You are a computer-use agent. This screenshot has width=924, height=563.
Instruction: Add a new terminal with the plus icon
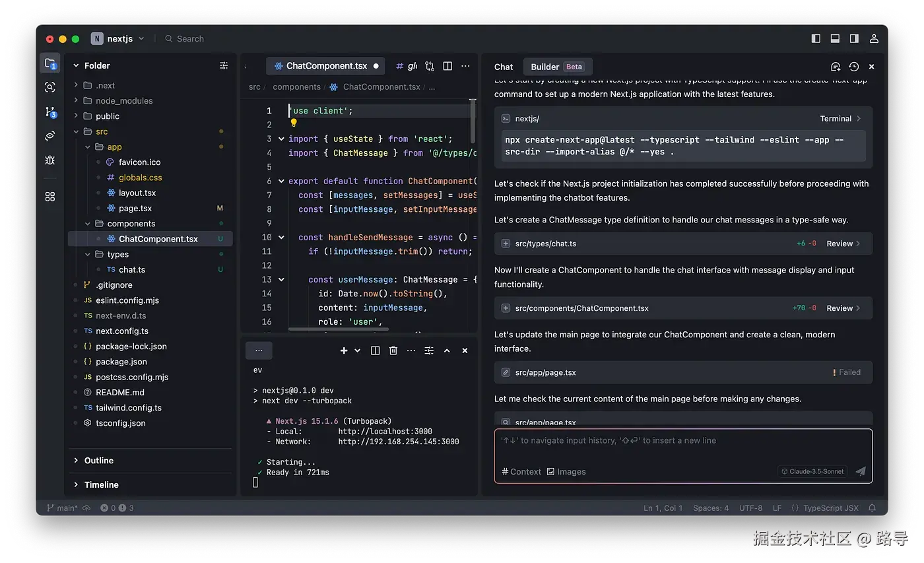coord(344,350)
